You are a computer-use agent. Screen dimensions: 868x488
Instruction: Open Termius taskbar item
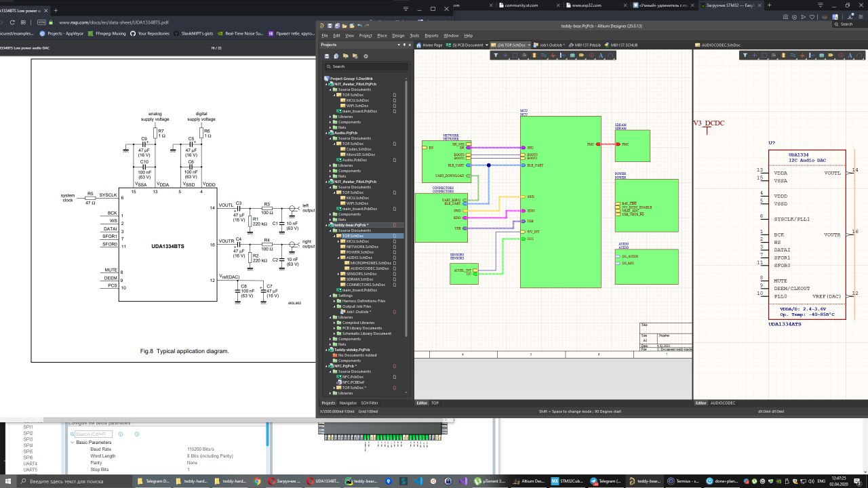point(682,481)
